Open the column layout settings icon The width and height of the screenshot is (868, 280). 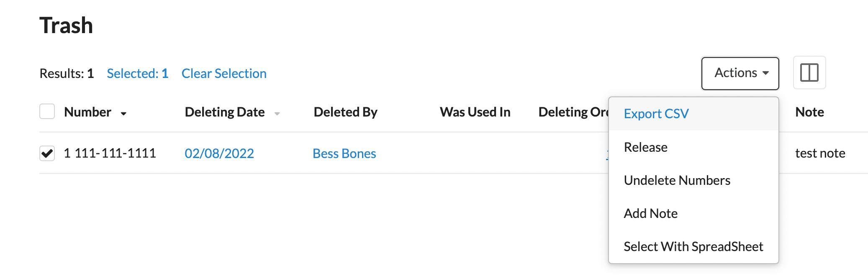(x=809, y=73)
